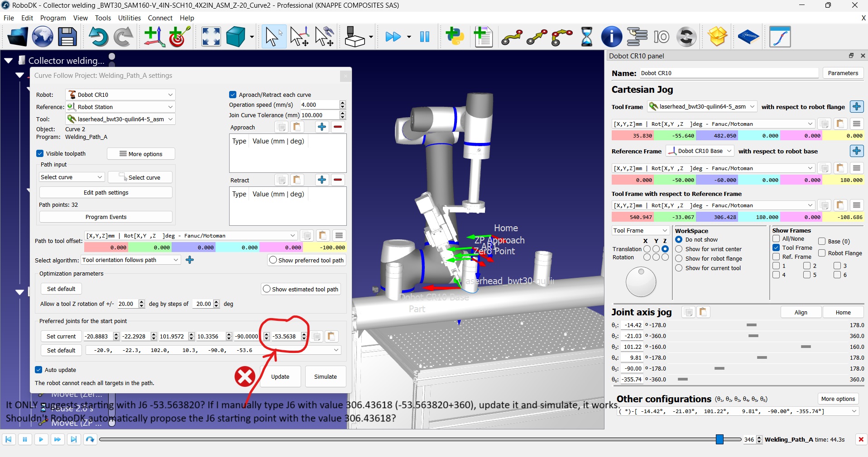Open the Select algorithm dropdown
The height and width of the screenshot is (457, 868).
(x=131, y=260)
